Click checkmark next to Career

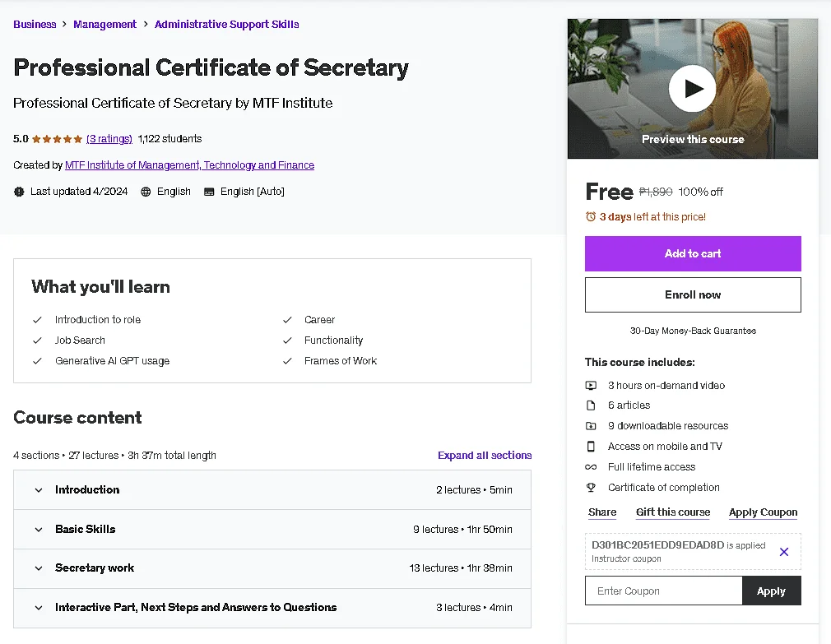point(287,320)
